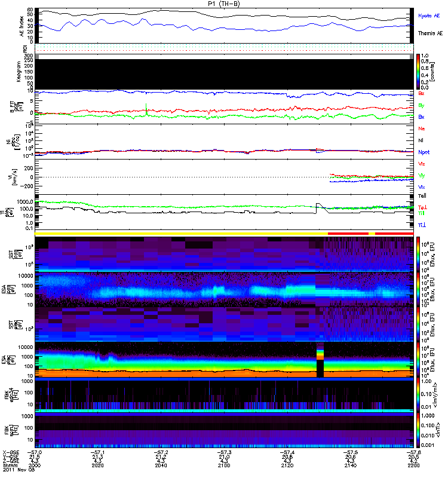Select the Kyoto AE legend label
This screenshot has width=448, height=478.
(x=429, y=16)
